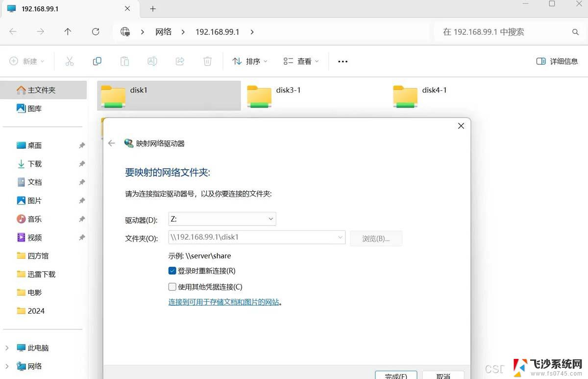
Task: Open the 详细信息 details pane
Action: (x=557, y=61)
